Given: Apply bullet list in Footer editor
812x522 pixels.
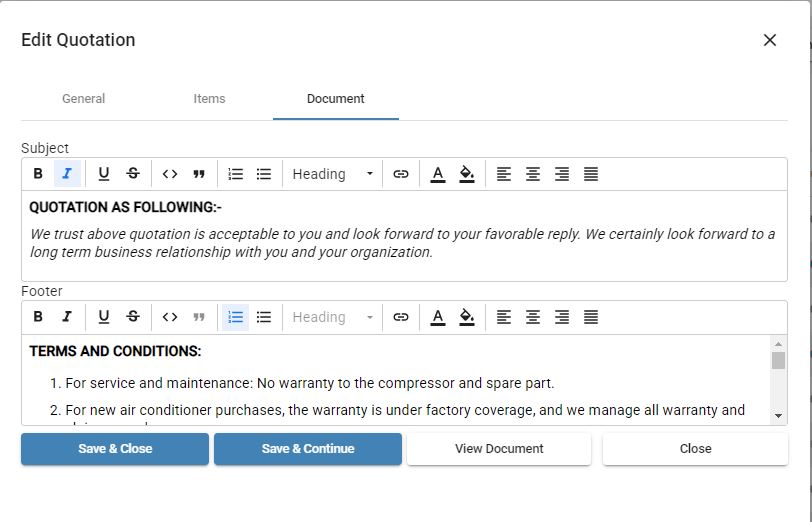Looking at the screenshot, I should [264, 317].
